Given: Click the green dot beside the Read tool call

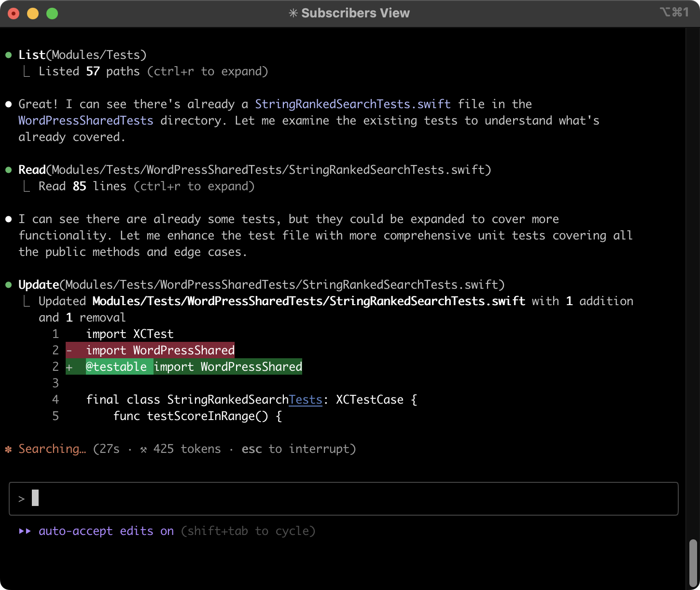Looking at the screenshot, I should (8, 169).
